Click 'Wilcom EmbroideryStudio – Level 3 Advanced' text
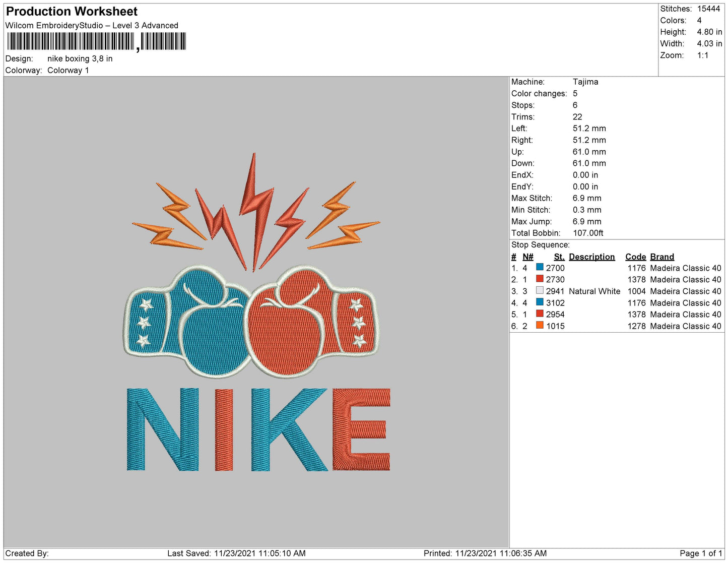 pos(92,25)
